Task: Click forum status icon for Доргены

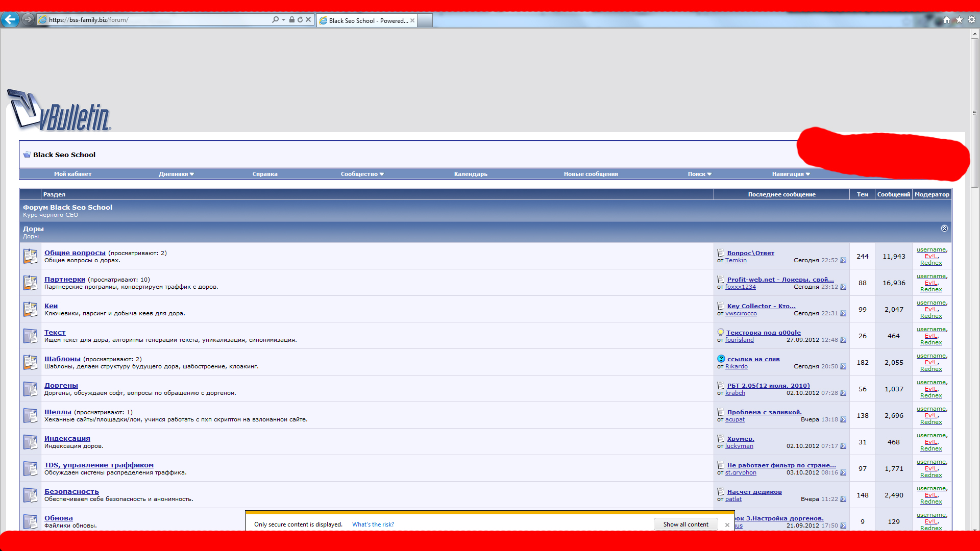Action: (x=30, y=389)
